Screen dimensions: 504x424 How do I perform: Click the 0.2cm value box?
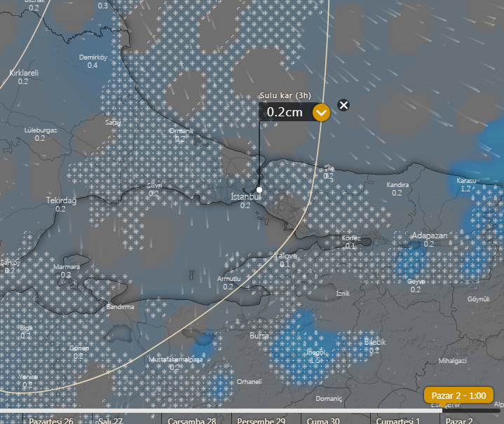pyautogui.click(x=285, y=112)
